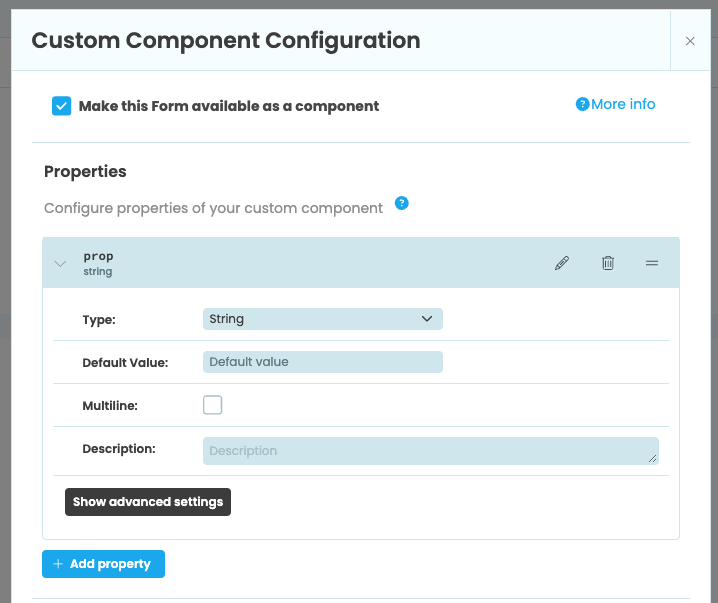Click the help icon beside Configure properties text

pyautogui.click(x=402, y=203)
